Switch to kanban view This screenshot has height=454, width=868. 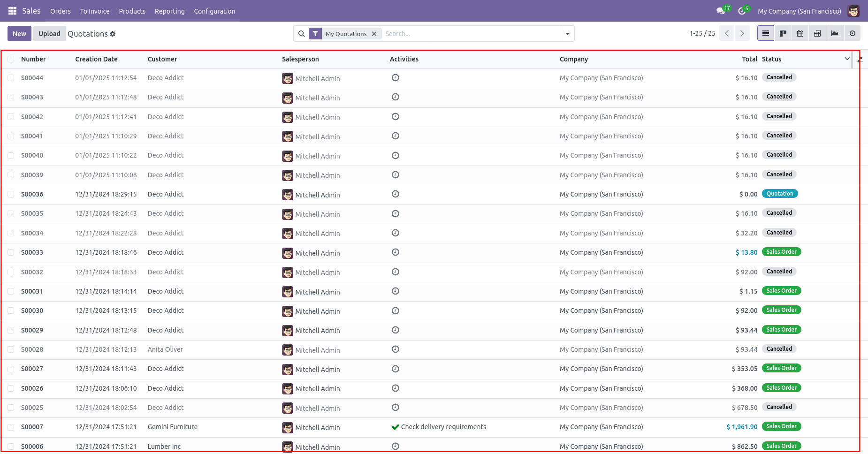pyautogui.click(x=783, y=33)
